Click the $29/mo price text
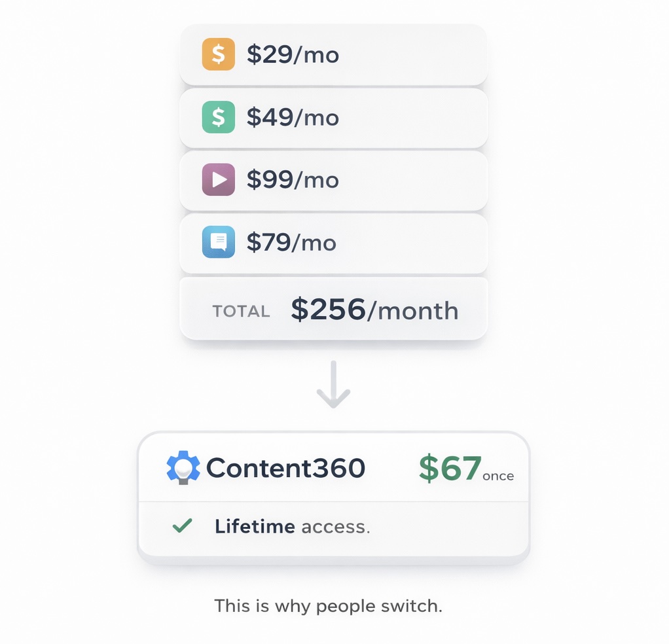 [x=293, y=54]
